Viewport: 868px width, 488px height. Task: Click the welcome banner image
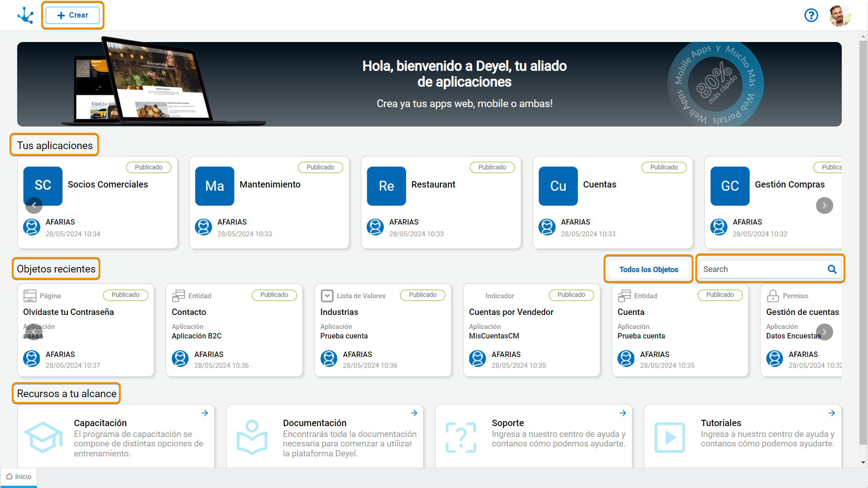429,84
